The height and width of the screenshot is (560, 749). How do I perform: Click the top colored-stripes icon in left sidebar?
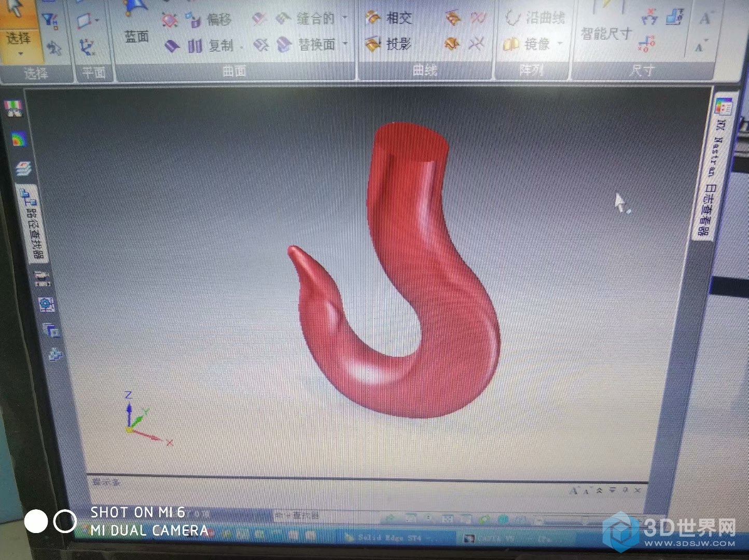pyautogui.click(x=14, y=108)
